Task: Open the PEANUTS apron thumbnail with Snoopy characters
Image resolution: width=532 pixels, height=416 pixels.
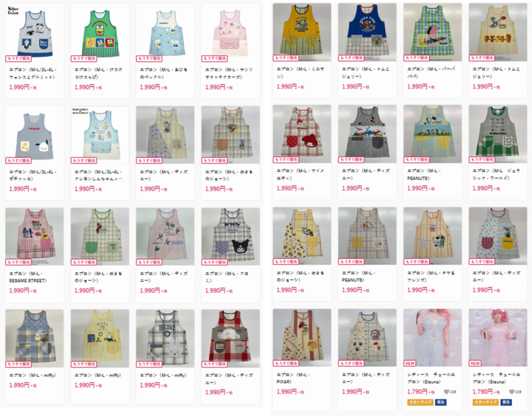Action: (x=433, y=134)
